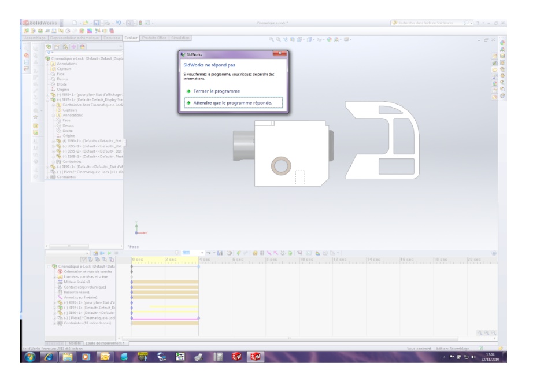Select Contact corps volumique1 in motion tree

pyautogui.click(x=85, y=287)
